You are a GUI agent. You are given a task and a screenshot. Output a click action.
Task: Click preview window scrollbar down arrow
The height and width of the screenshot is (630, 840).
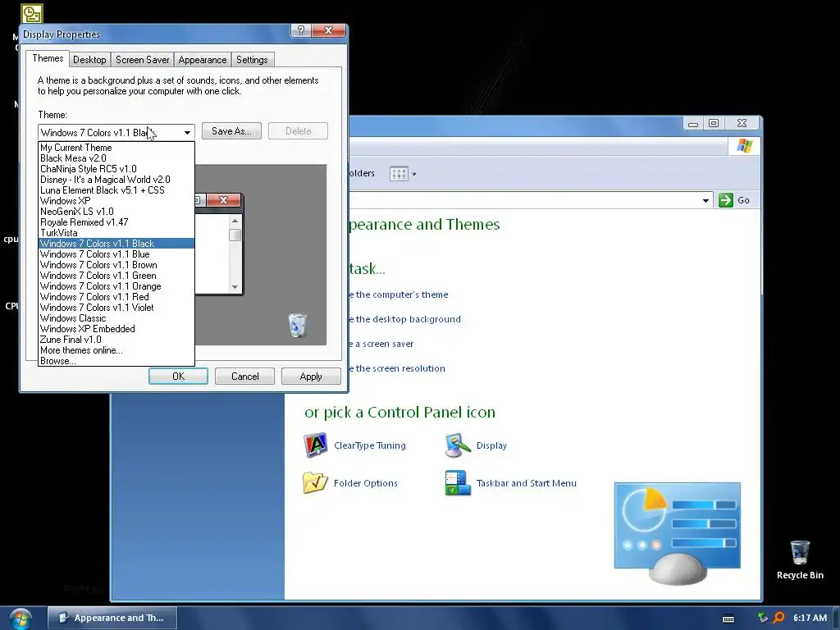click(x=235, y=286)
